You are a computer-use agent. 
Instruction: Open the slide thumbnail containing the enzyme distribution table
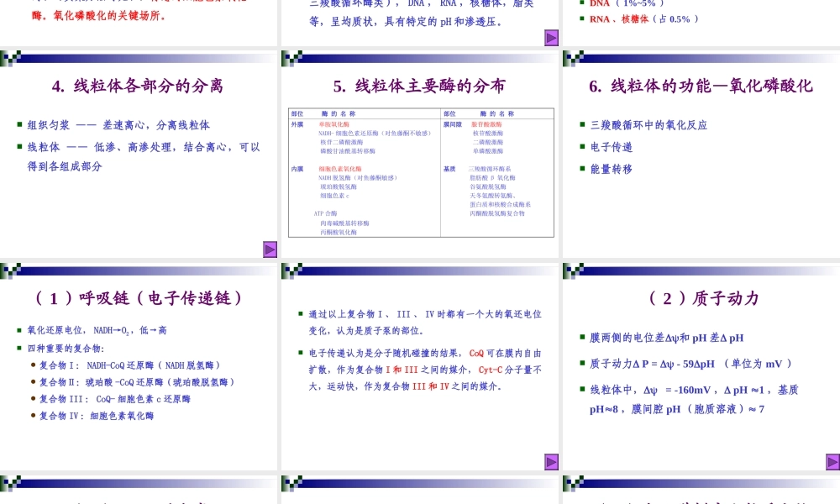click(418, 155)
